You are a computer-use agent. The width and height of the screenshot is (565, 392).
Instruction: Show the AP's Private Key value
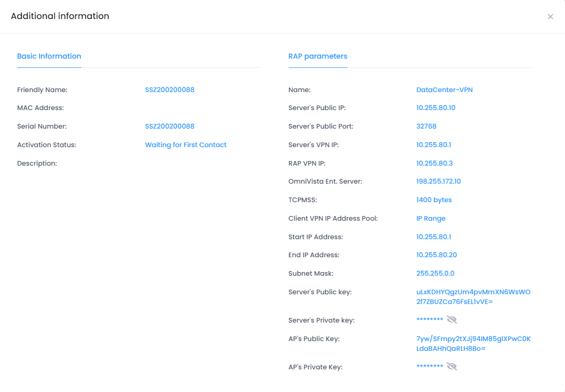(x=452, y=367)
